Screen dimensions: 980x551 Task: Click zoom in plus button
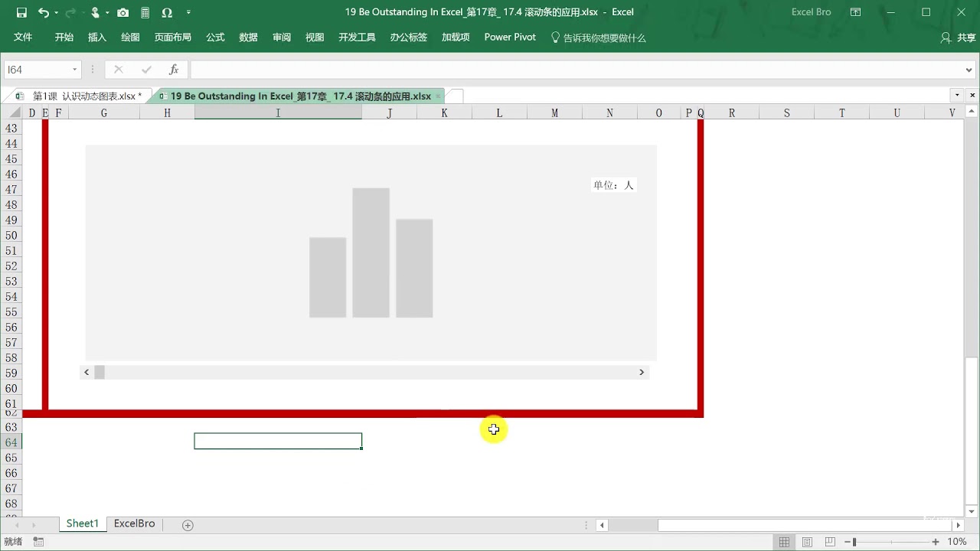(x=936, y=542)
